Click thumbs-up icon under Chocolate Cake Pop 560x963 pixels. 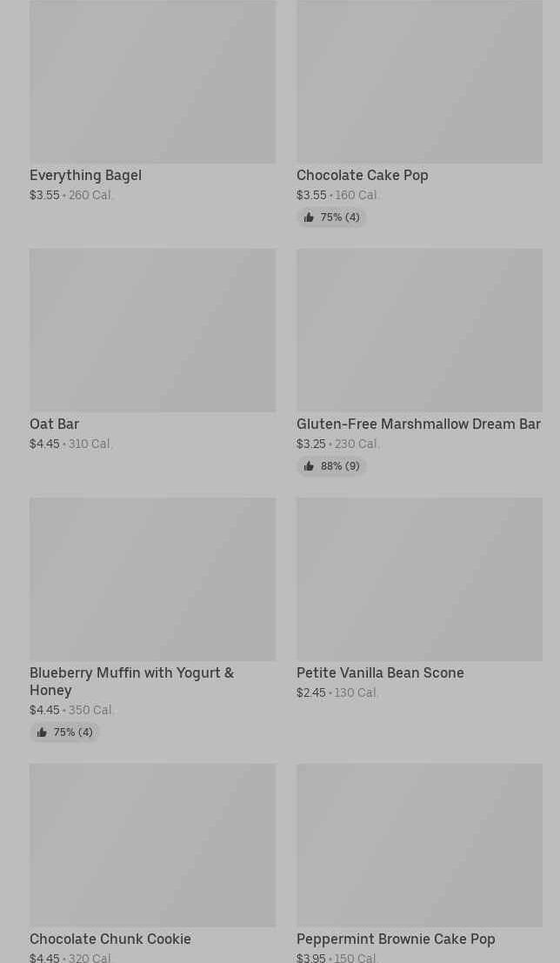(x=309, y=217)
